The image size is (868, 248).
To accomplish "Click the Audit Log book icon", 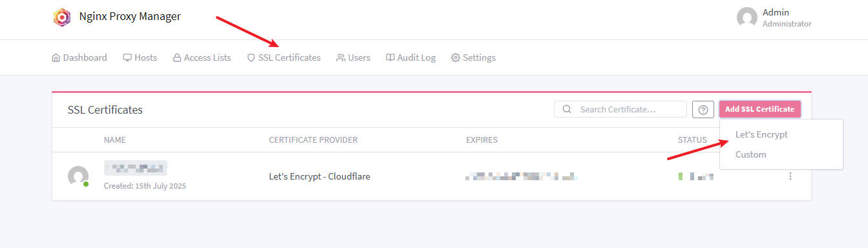I will click(390, 57).
